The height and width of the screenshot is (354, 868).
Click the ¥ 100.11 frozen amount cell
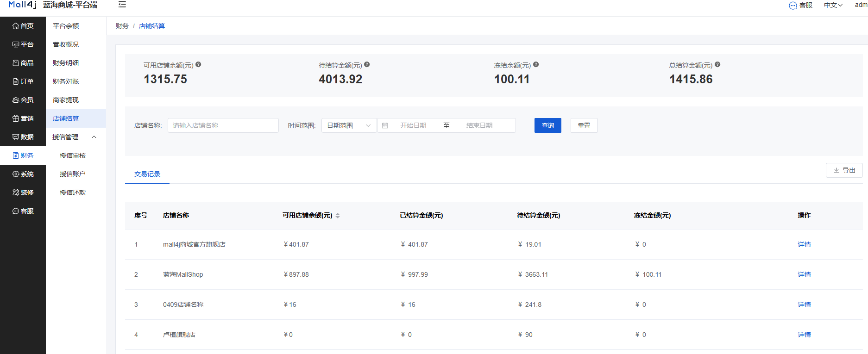[x=648, y=274]
